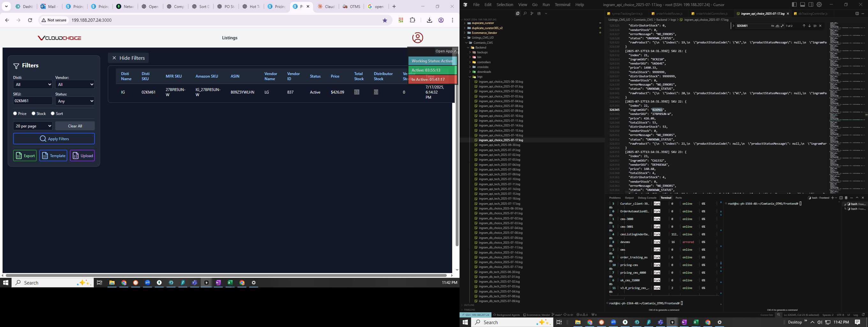Viewport: 868px width, 327px height.
Task: Switch to the OTMS browser tab
Action: [351, 6]
